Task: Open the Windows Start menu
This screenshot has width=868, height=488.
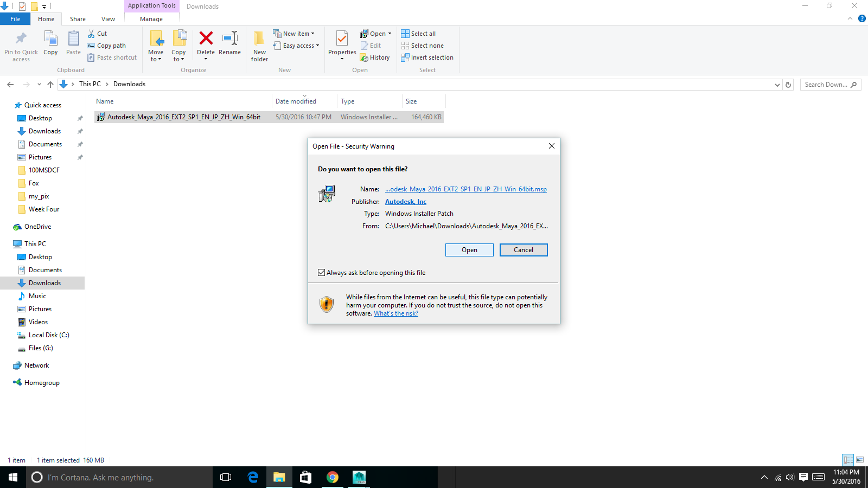Action: [x=13, y=477]
